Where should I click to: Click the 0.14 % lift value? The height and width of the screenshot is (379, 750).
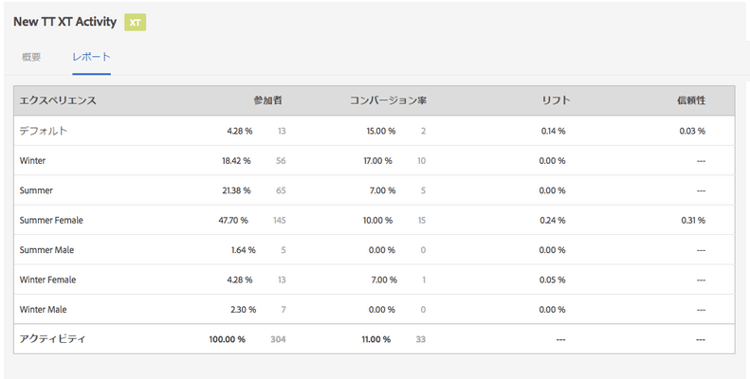click(x=553, y=131)
